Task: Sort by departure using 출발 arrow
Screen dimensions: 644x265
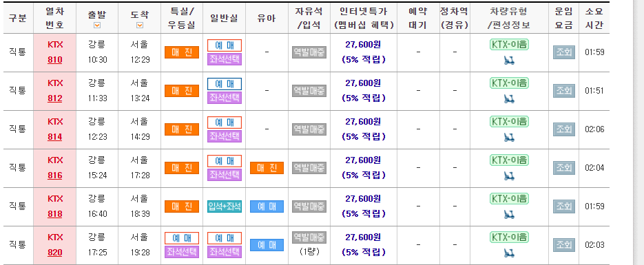Action: [97, 25]
